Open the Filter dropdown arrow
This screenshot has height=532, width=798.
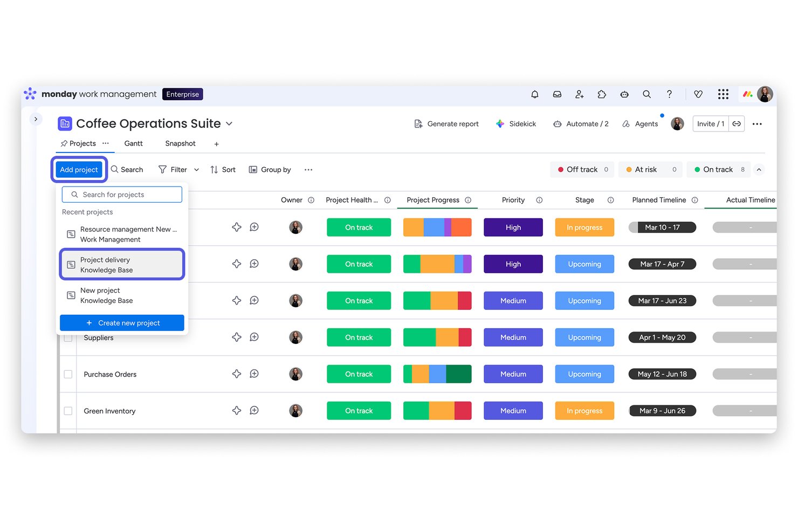click(x=197, y=170)
